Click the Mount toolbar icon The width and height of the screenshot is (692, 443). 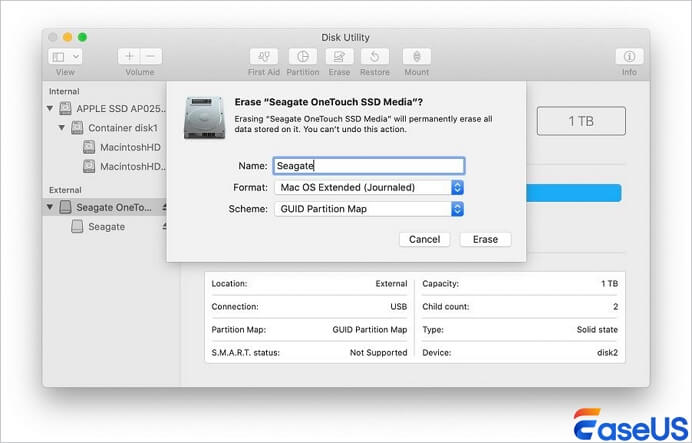(x=417, y=56)
